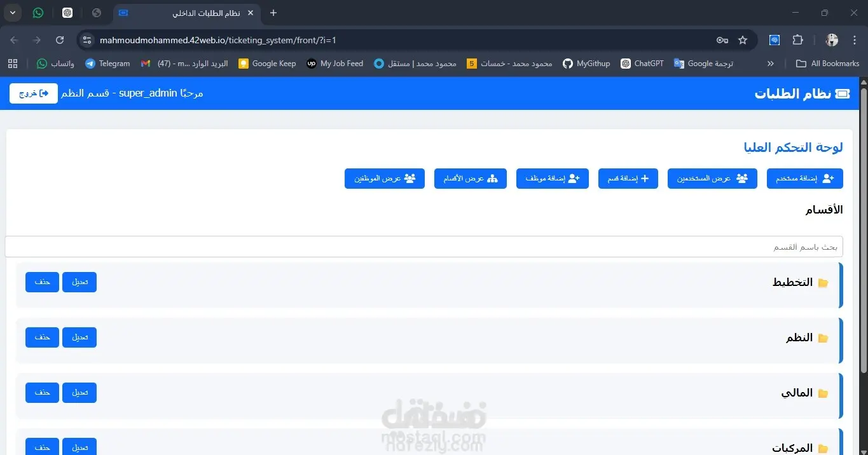This screenshot has width=868, height=455.
Task: Edit the التخطيط department
Action: [x=79, y=282]
